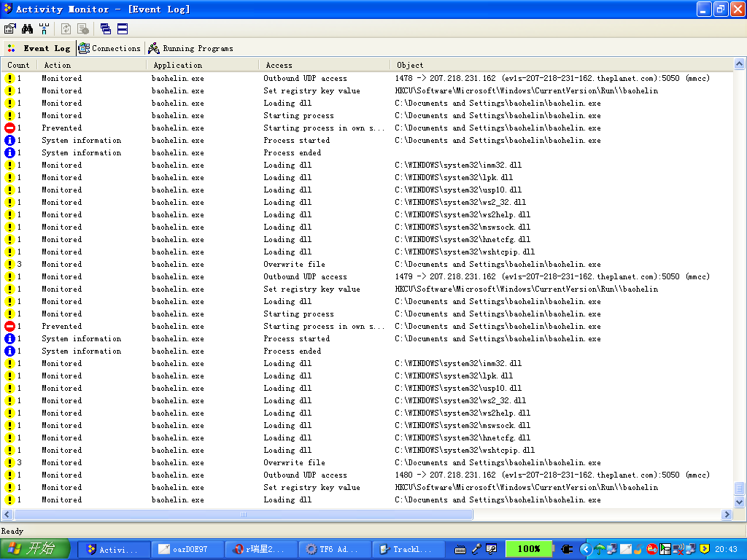Select the first 'Set registry key value' cell
This screenshot has height=560, width=747.
click(x=311, y=90)
